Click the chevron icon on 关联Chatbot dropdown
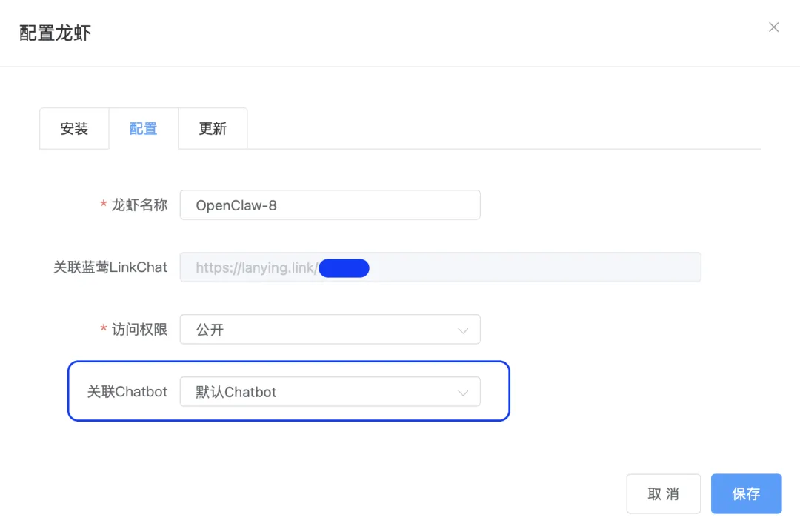The height and width of the screenshot is (532, 800). pyautogui.click(x=464, y=391)
